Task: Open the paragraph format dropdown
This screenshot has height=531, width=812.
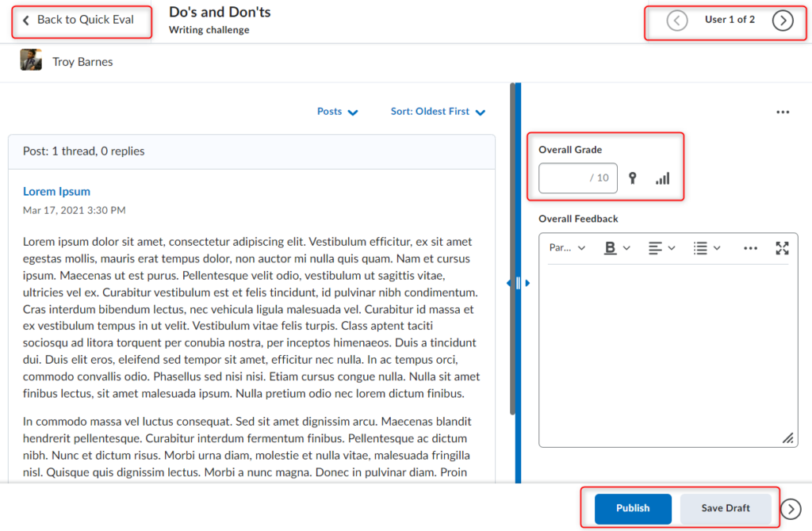Action: pyautogui.click(x=567, y=248)
